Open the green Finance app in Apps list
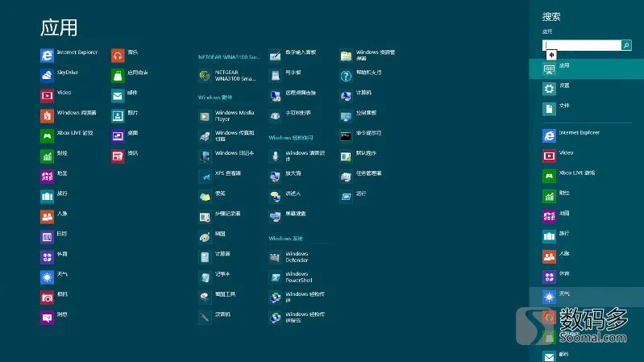This screenshot has height=362, width=644. [x=54, y=156]
